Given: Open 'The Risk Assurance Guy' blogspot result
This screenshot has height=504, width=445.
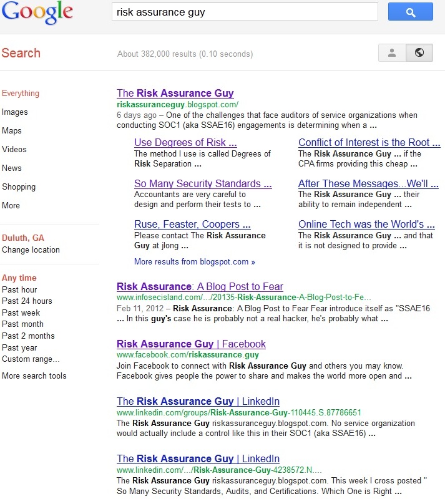Looking at the screenshot, I should [x=175, y=93].
